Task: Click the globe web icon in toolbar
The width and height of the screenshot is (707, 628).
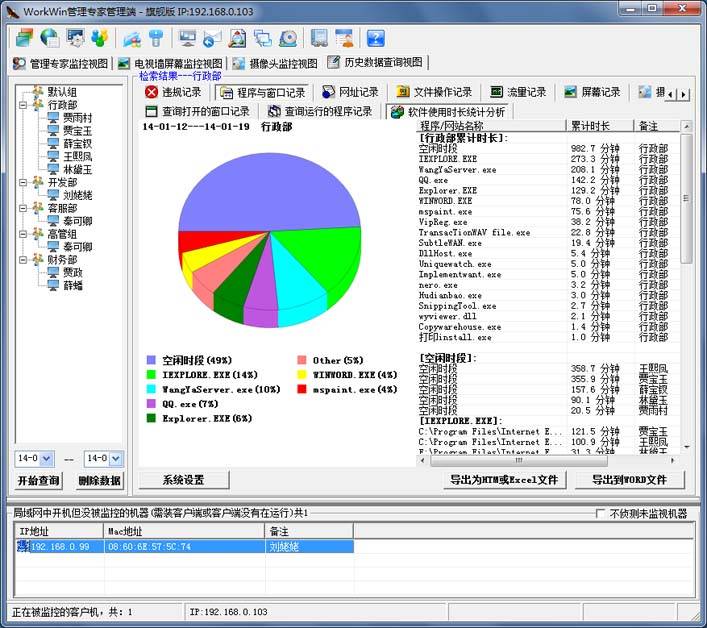Action: click(x=50, y=38)
